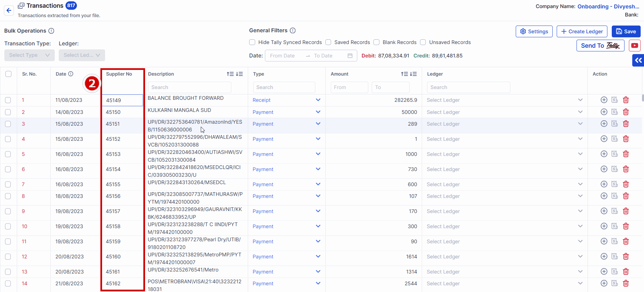
Task: Select all rows with header checkbox
Action: coord(8,74)
